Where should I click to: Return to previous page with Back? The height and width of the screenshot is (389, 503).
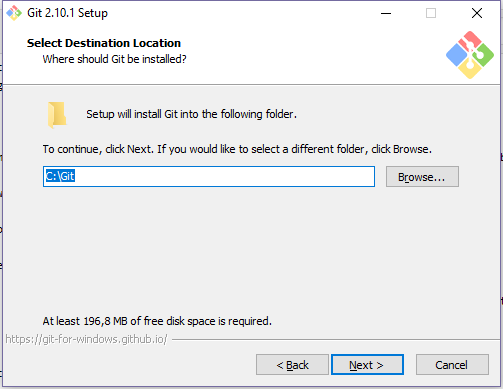click(x=292, y=365)
